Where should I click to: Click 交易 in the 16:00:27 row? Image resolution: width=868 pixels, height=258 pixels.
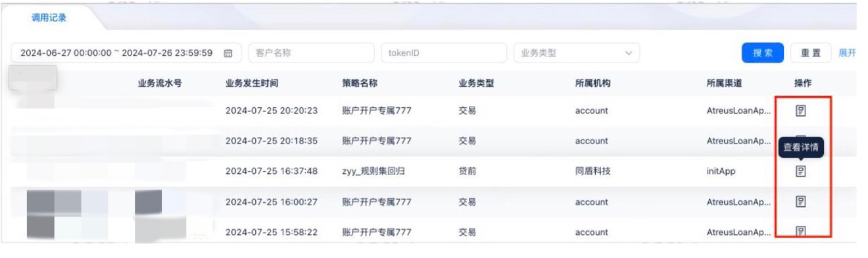[467, 202]
